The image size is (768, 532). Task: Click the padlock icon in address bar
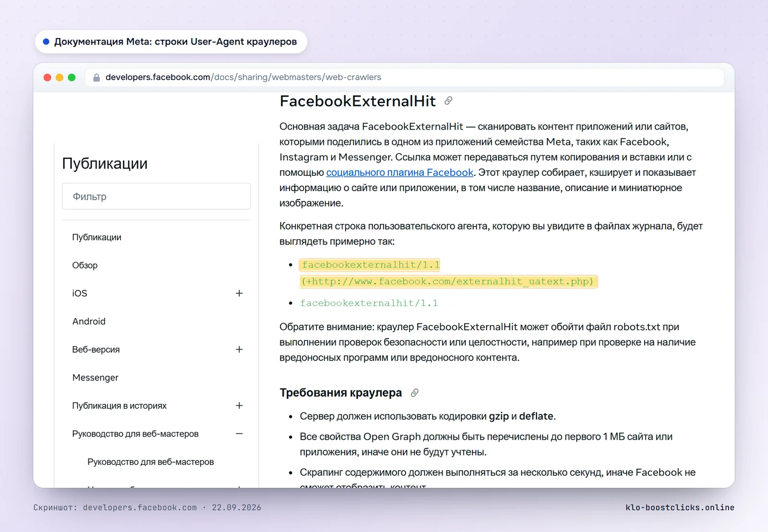click(x=96, y=77)
